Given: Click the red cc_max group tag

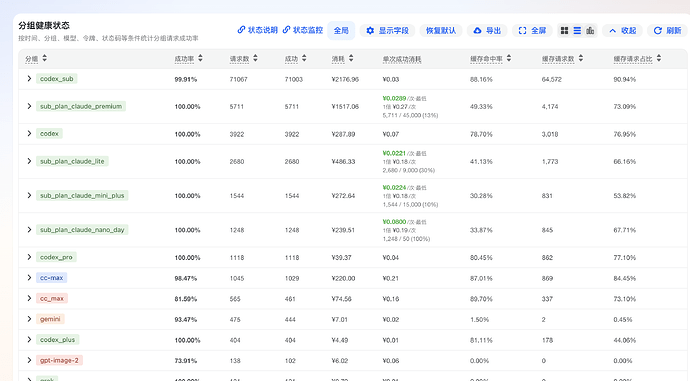Looking at the screenshot, I should pyautogui.click(x=52, y=298).
